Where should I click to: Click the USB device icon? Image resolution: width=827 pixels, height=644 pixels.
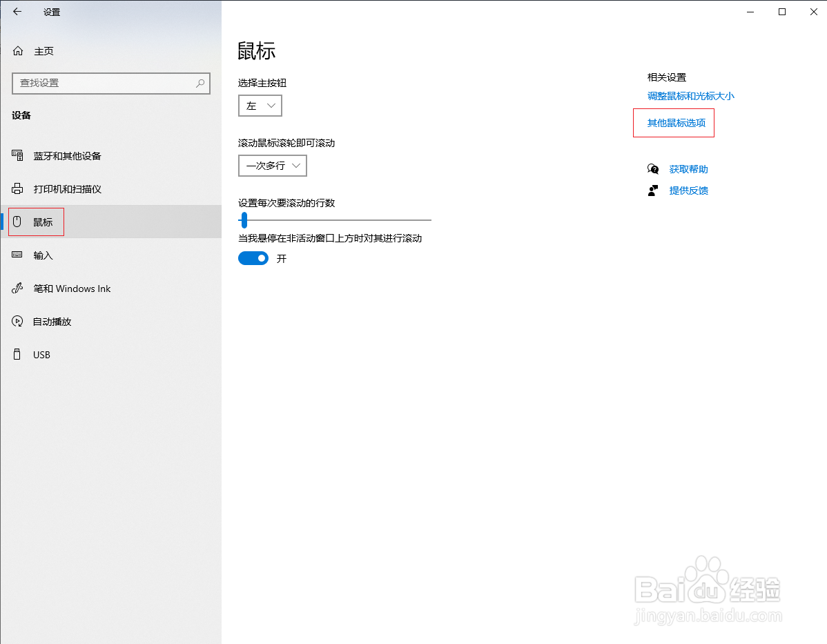point(17,354)
